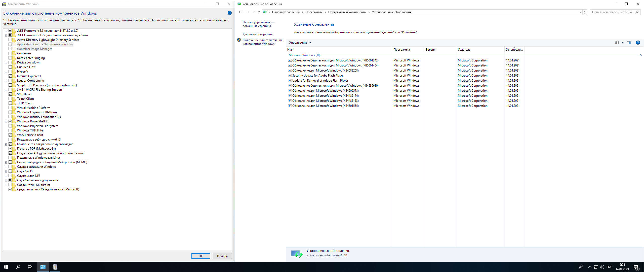The width and height of the screenshot is (644, 272).
Task: Open the ENG language indicator
Action: pos(609,267)
